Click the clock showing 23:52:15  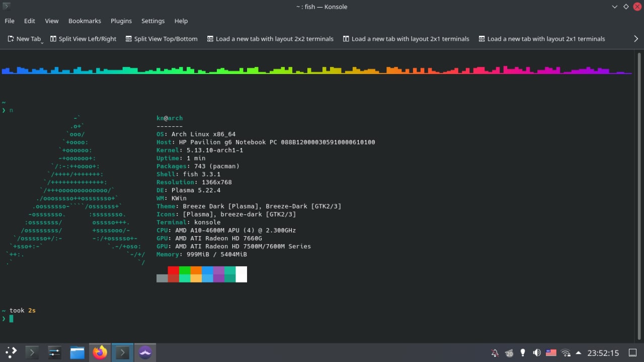click(603, 353)
